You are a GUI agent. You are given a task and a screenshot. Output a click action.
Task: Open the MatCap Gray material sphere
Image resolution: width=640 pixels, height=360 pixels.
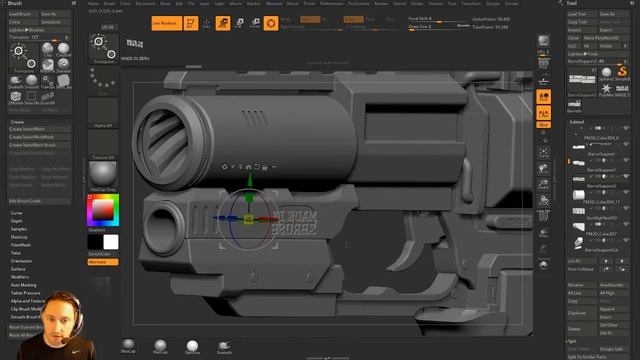[103, 176]
